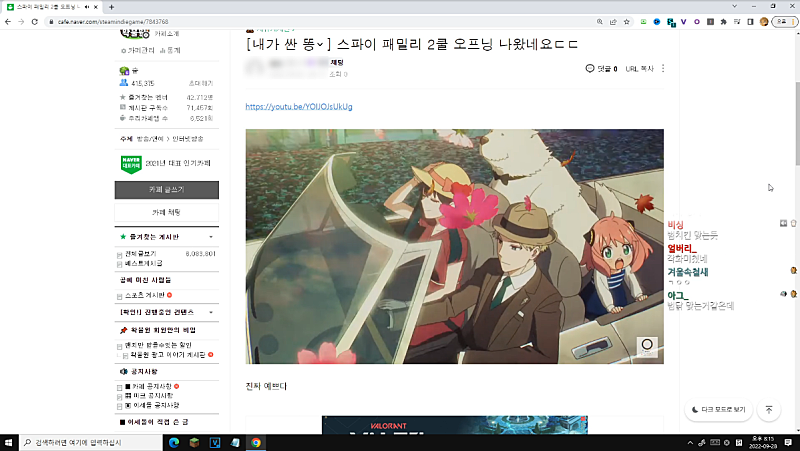Open the post's three-dot more menu

[663, 68]
